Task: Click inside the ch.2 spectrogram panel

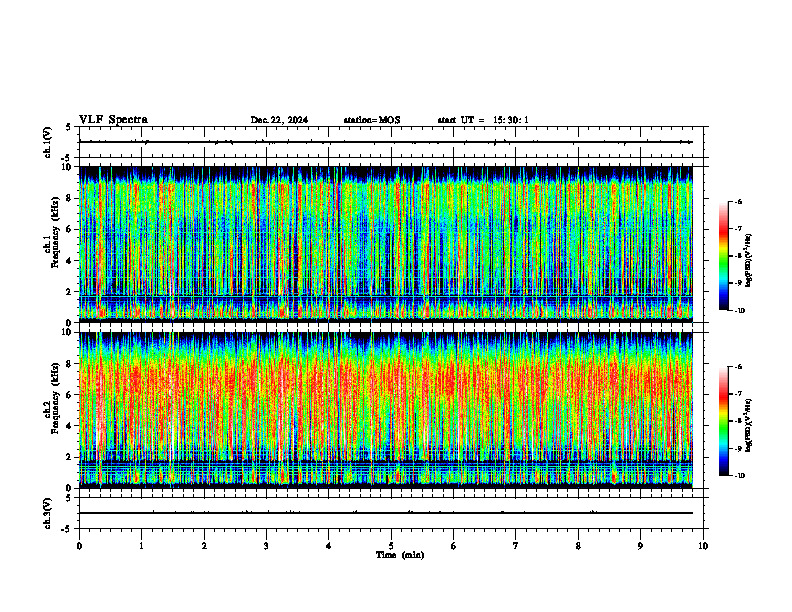Action: 386,410
